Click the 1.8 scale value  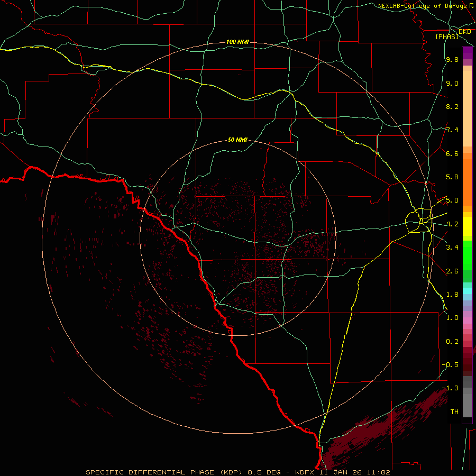[x=452, y=295]
